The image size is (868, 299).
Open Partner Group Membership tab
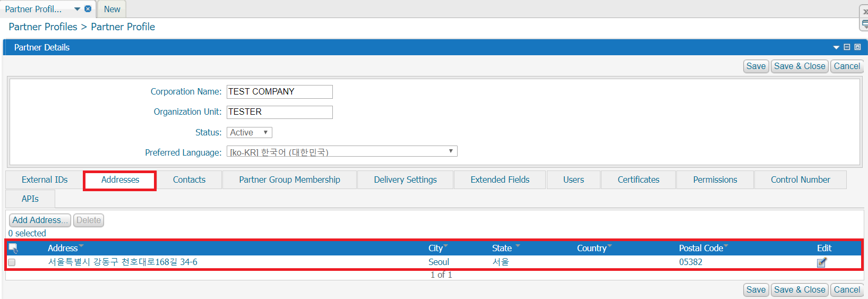click(x=289, y=180)
